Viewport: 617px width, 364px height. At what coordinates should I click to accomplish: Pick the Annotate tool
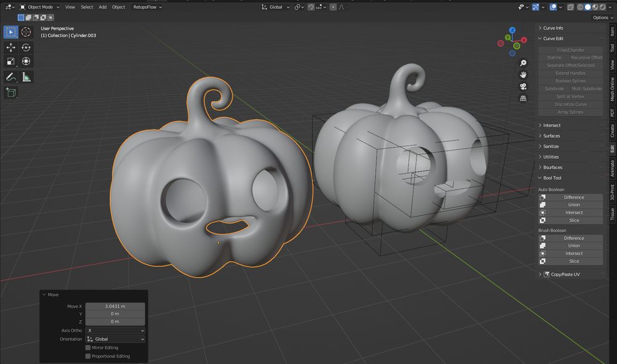pos(10,77)
